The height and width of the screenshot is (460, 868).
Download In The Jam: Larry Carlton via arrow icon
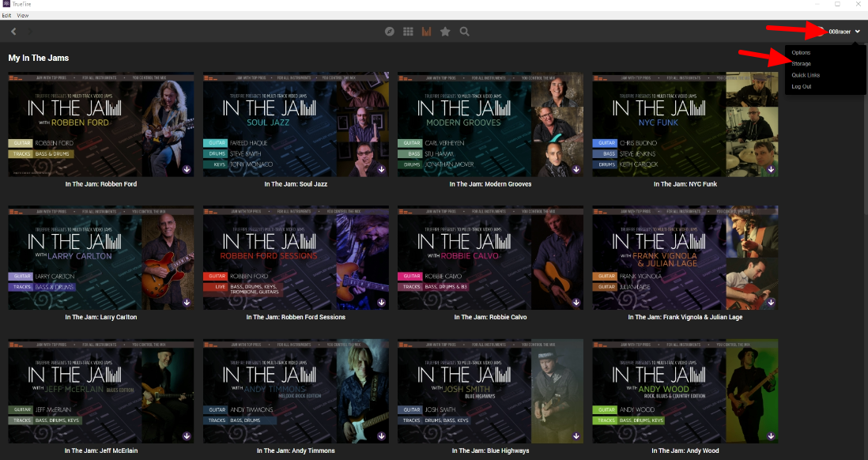187,302
